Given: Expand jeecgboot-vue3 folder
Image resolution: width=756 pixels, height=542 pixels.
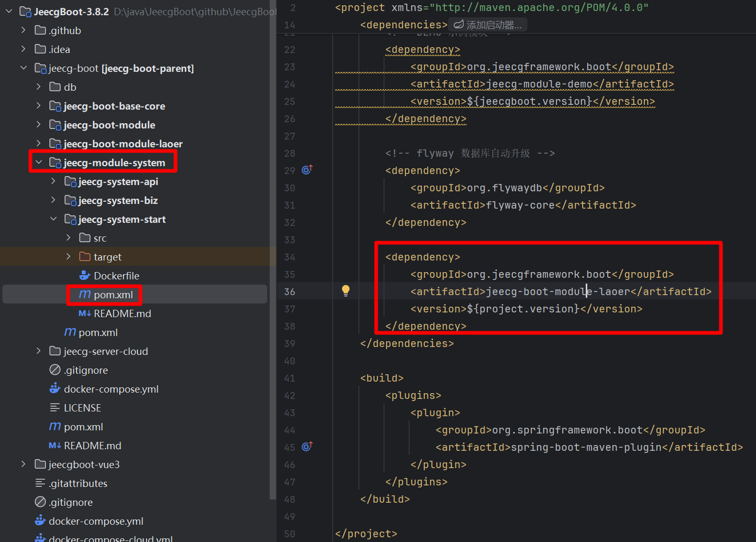Looking at the screenshot, I should [x=24, y=464].
